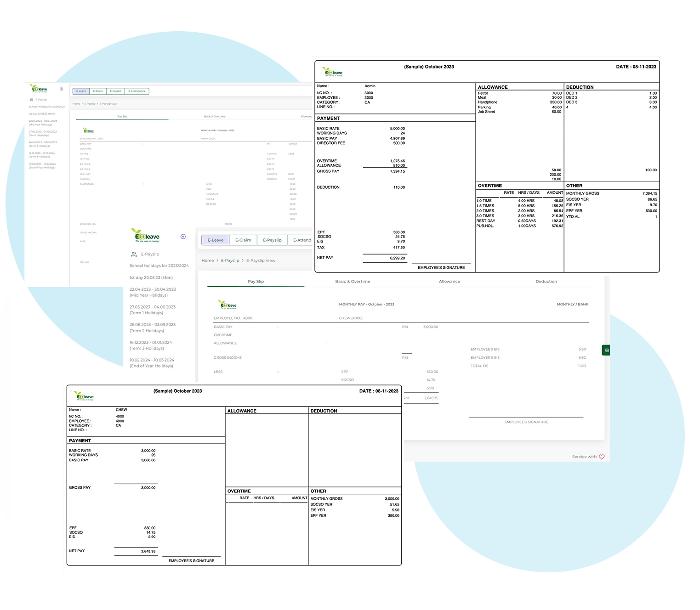Click the 'MONTHLY / BANK' label in the payslip view
This screenshot has height=610, width=700.
(572, 304)
